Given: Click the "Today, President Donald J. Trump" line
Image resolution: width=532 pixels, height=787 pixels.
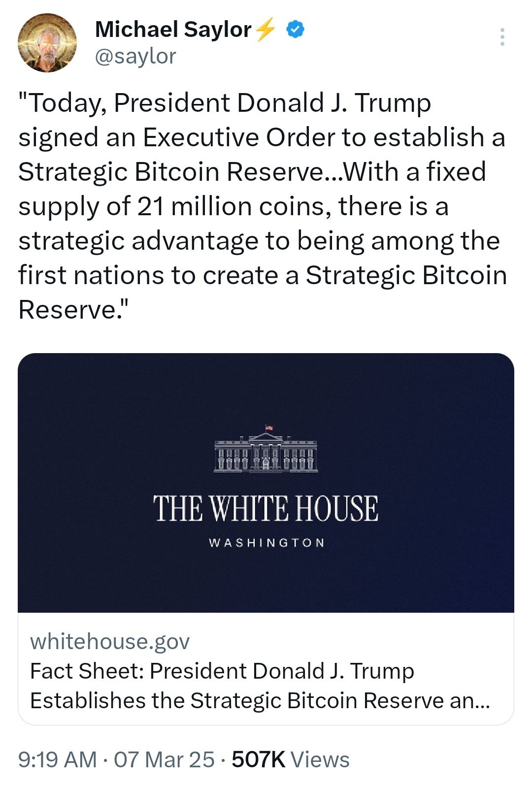Looking at the screenshot, I should tap(225, 103).
